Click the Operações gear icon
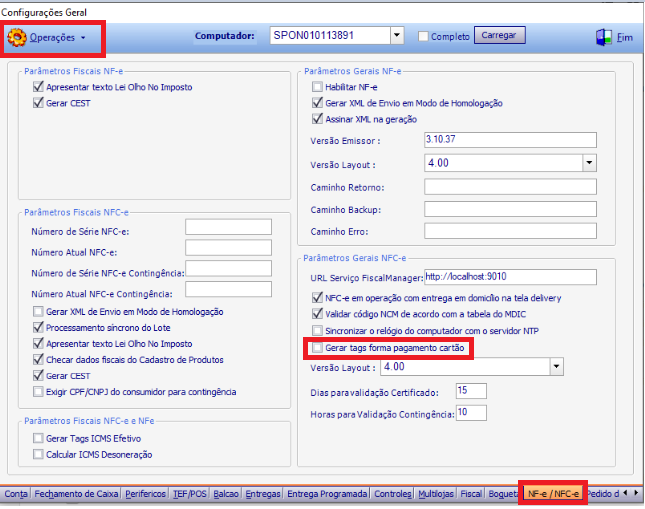Image resolution: width=645 pixels, height=509 pixels. click(16, 37)
